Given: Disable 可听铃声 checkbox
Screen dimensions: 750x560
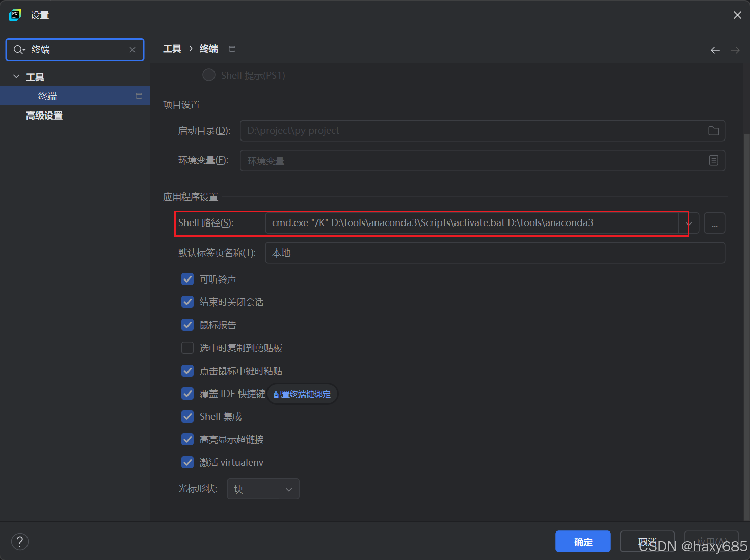Looking at the screenshot, I should point(187,279).
